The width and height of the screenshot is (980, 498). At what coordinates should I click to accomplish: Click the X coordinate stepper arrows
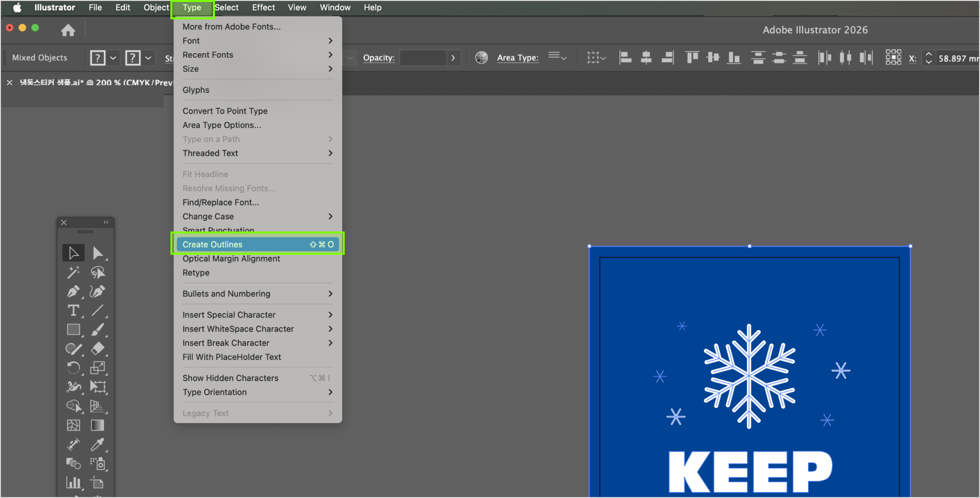click(928, 58)
